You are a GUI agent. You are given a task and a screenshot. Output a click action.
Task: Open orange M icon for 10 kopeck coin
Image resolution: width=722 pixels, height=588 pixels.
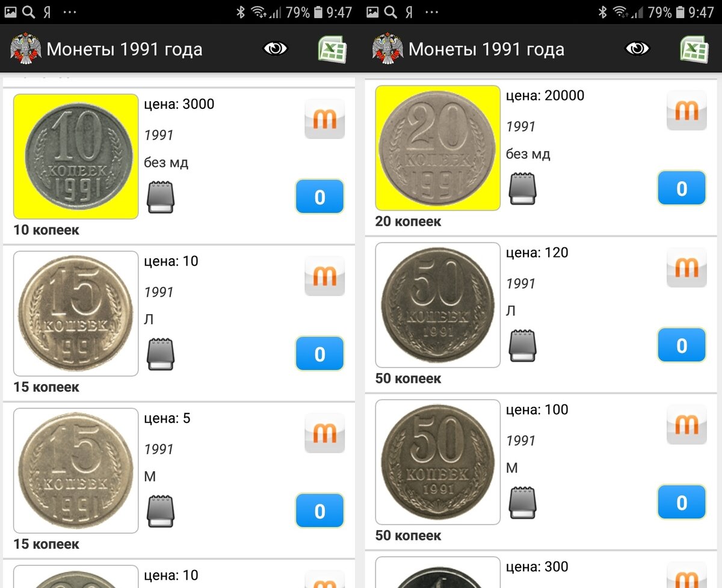325,119
